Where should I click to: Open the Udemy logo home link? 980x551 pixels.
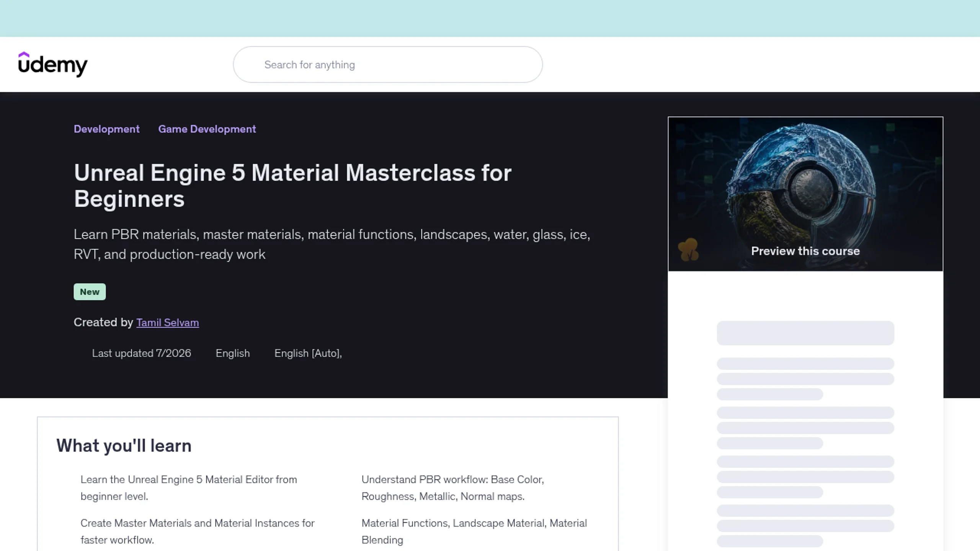click(x=53, y=64)
